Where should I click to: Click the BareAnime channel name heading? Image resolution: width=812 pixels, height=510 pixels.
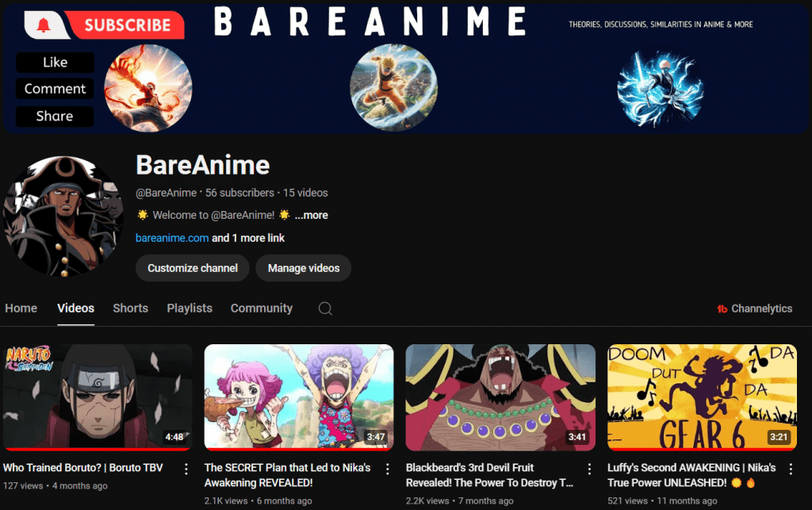[x=202, y=165]
